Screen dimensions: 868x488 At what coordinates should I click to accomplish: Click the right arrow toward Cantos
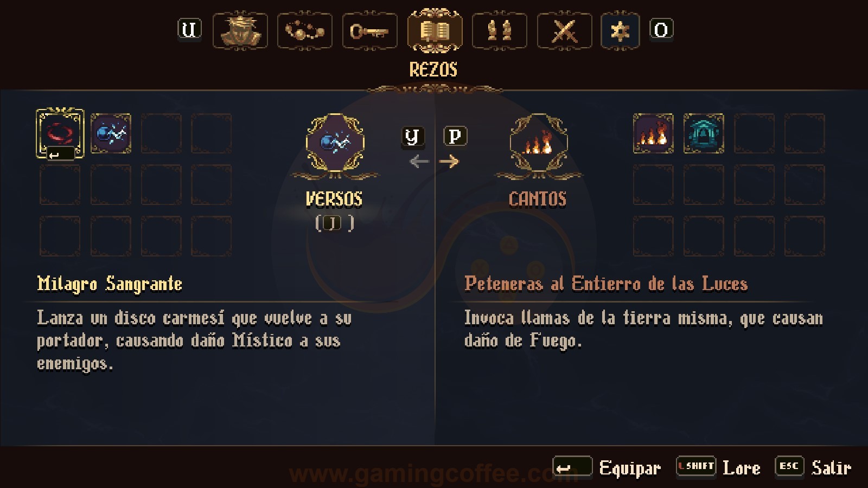[x=449, y=161]
